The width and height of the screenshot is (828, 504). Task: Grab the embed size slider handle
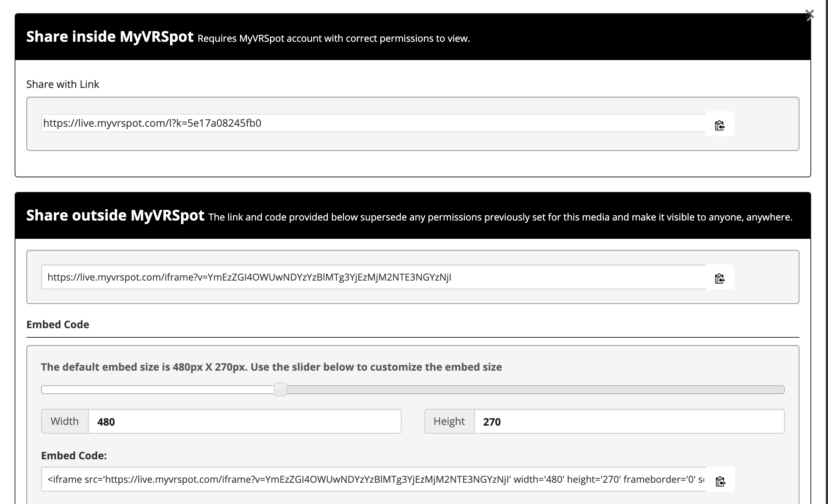point(281,389)
